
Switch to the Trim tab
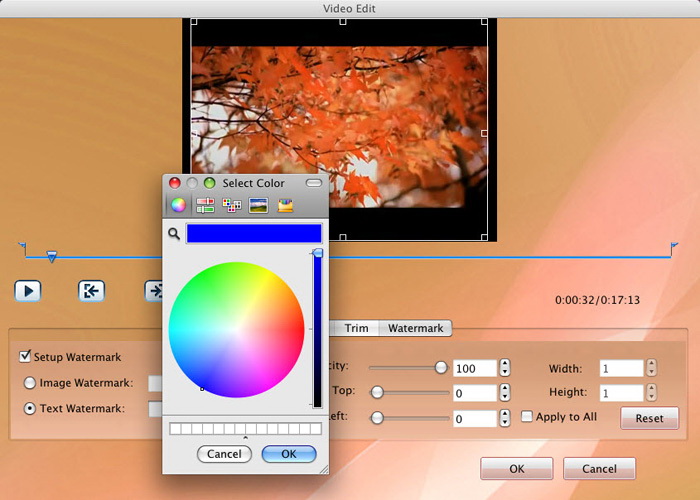pos(356,328)
